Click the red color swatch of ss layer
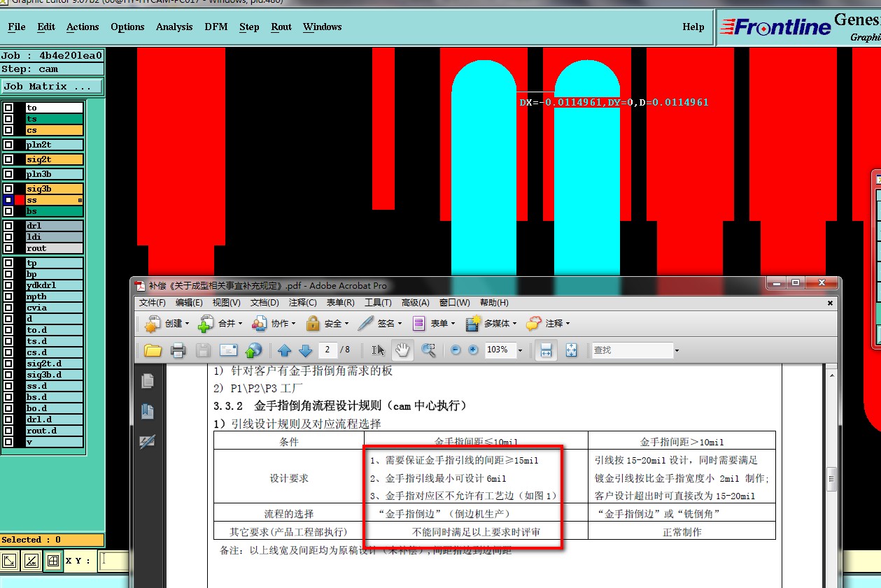This screenshot has height=588, width=881. tap(20, 200)
